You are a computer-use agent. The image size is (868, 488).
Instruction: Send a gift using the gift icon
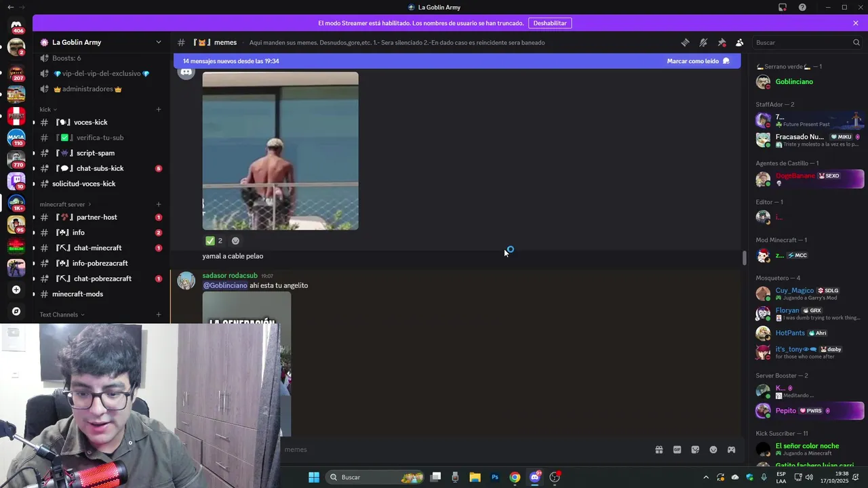pyautogui.click(x=658, y=449)
